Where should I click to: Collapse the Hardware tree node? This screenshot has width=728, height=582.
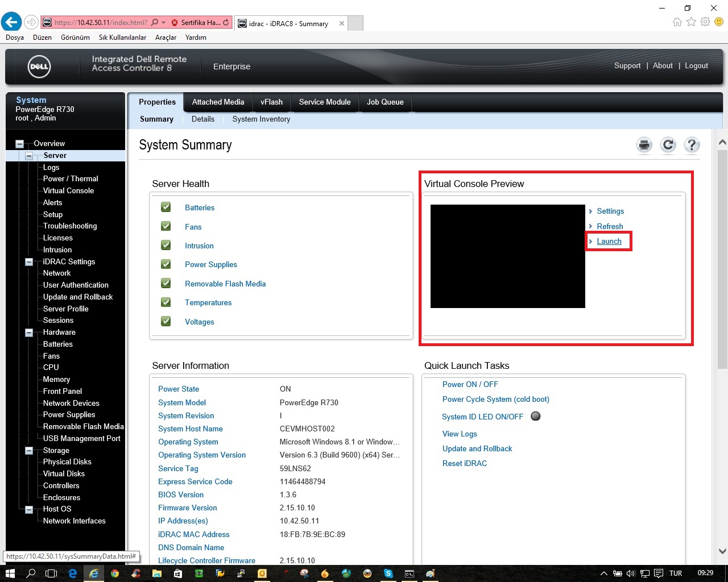tap(29, 332)
